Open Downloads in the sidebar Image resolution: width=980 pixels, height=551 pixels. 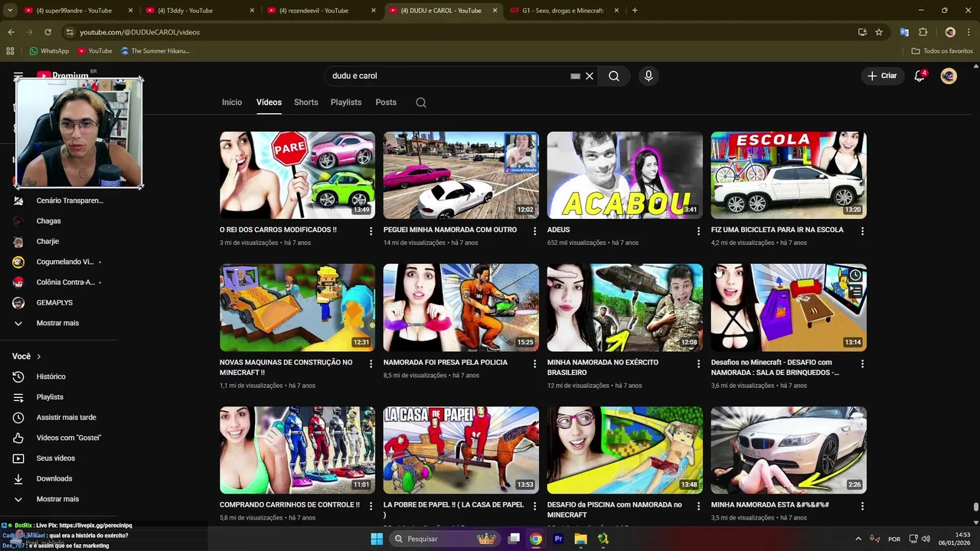coord(54,478)
